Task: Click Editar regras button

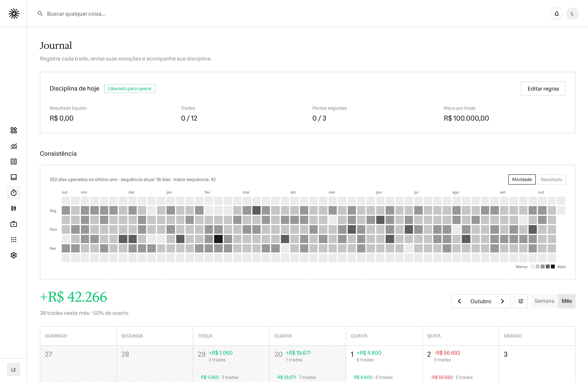Action: click(x=543, y=89)
